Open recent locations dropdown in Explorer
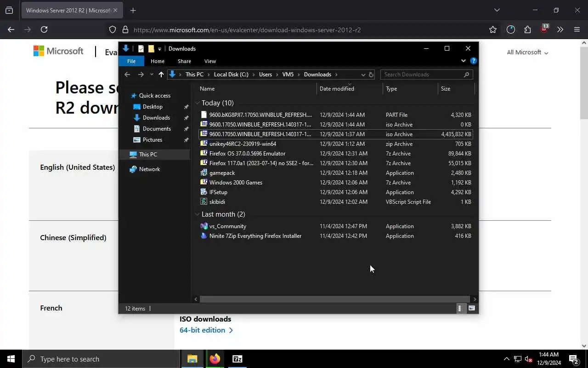 tap(152, 75)
